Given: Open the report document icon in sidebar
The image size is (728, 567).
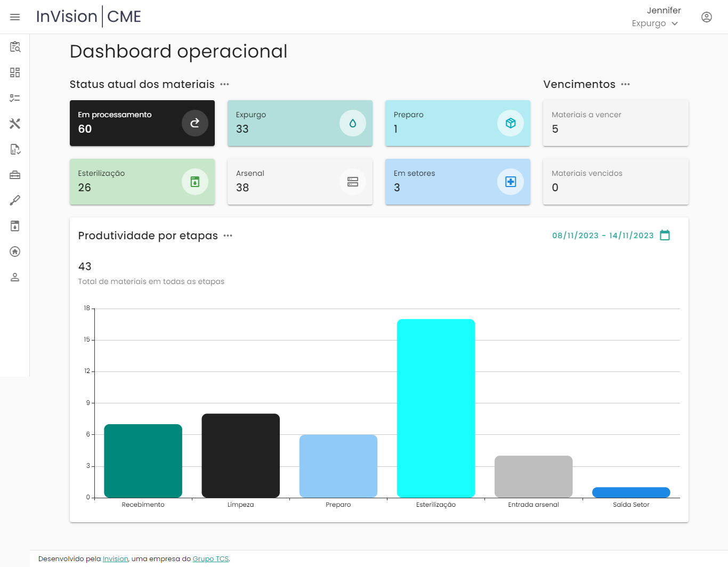Looking at the screenshot, I should click(x=15, y=149).
